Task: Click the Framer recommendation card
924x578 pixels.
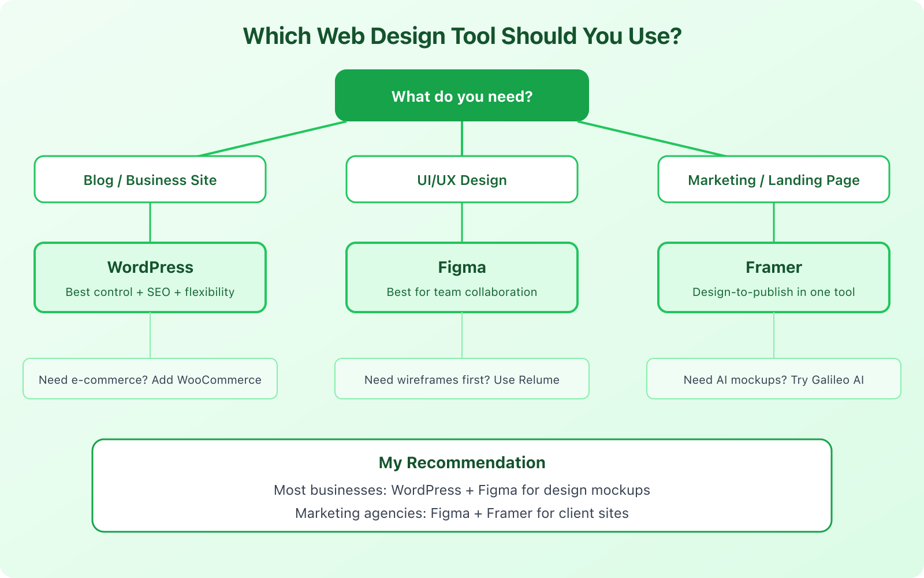Action: point(773,277)
